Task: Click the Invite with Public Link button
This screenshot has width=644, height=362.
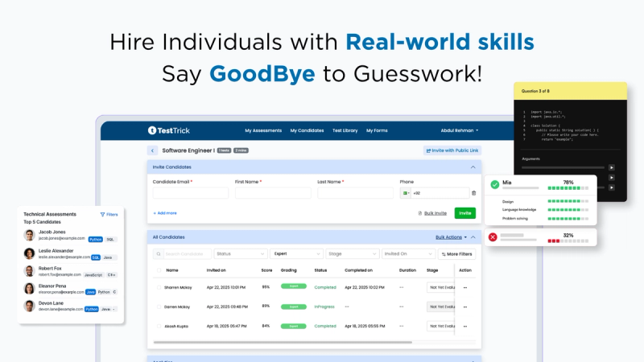Action: tap(452, 150)
